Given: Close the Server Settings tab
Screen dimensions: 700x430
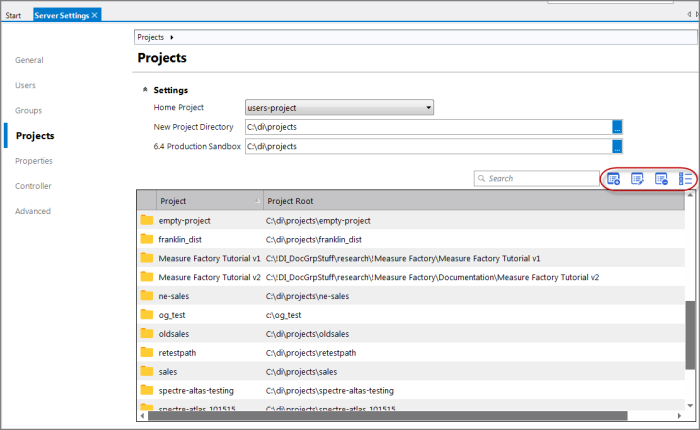Looking at the screenshot, I should click(94, 15).
